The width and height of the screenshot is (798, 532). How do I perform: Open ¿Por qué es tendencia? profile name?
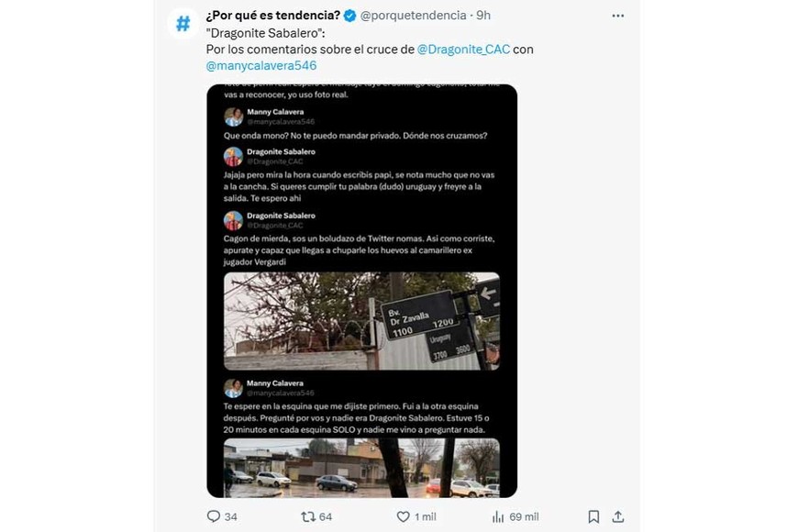(x=272, y=16)
